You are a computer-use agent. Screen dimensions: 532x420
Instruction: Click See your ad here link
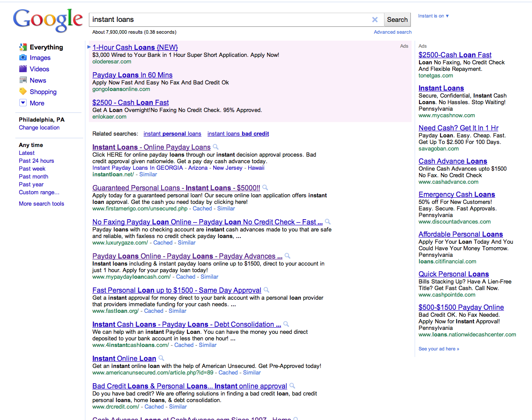pyautogui.click(x=439, y=349)
